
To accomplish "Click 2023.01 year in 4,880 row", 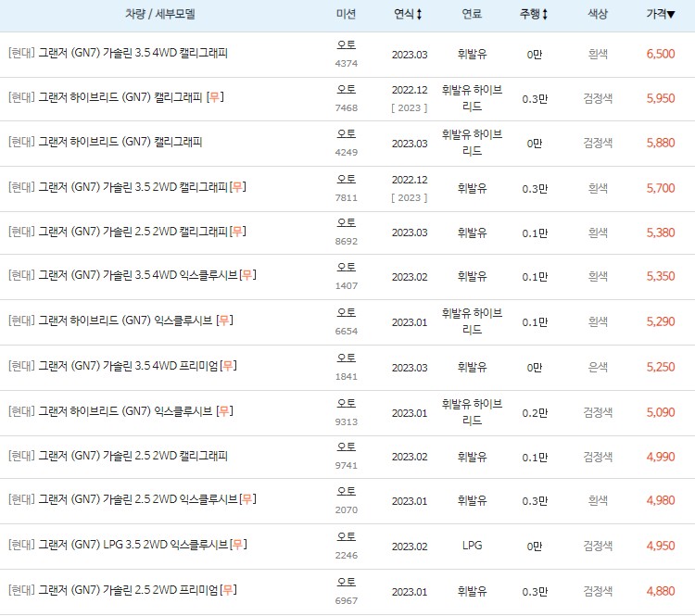I will (410, 592).
